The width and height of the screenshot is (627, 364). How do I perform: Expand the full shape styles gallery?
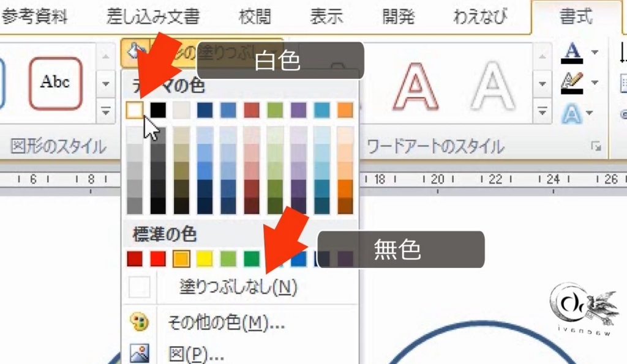[105, 111]
